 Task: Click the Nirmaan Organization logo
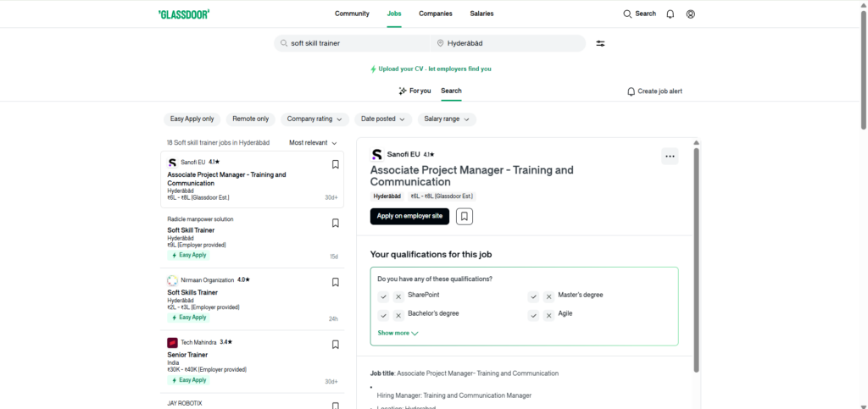point(172,280)
